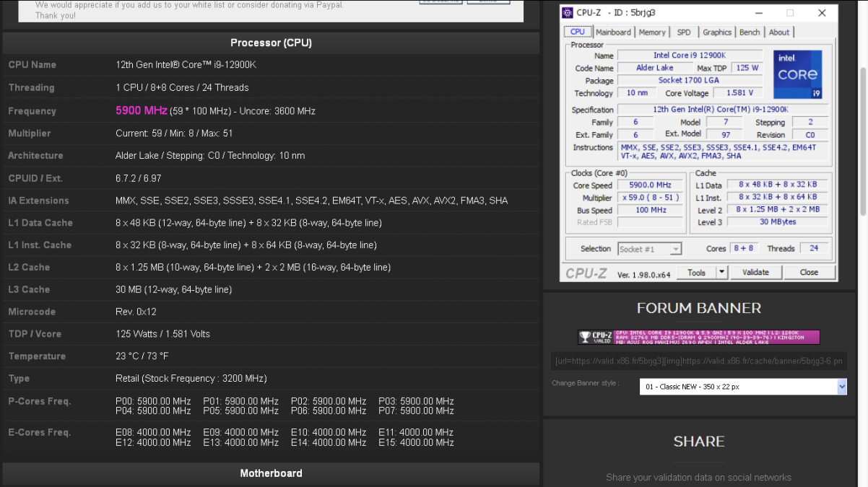868x487 pixels.
Task: Click the P07 core frequency entry
Action: (416, 411)
